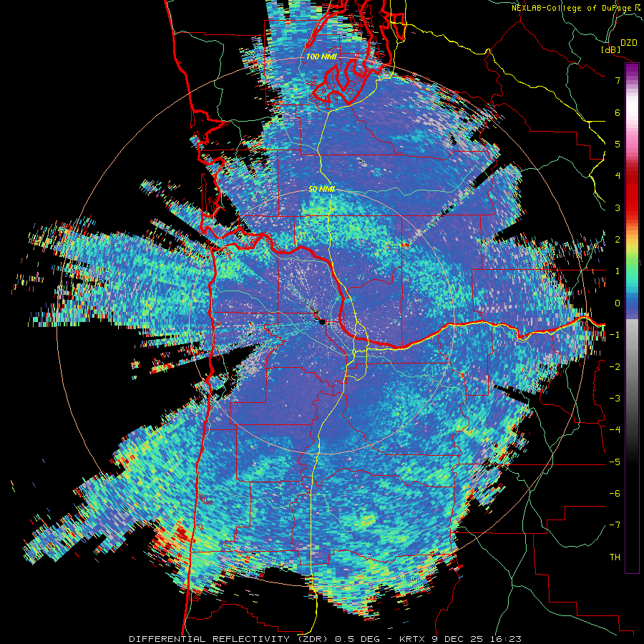Click the 16:23 time stamp in the caption
The image size is (644, 644).
tap(505, 639)
